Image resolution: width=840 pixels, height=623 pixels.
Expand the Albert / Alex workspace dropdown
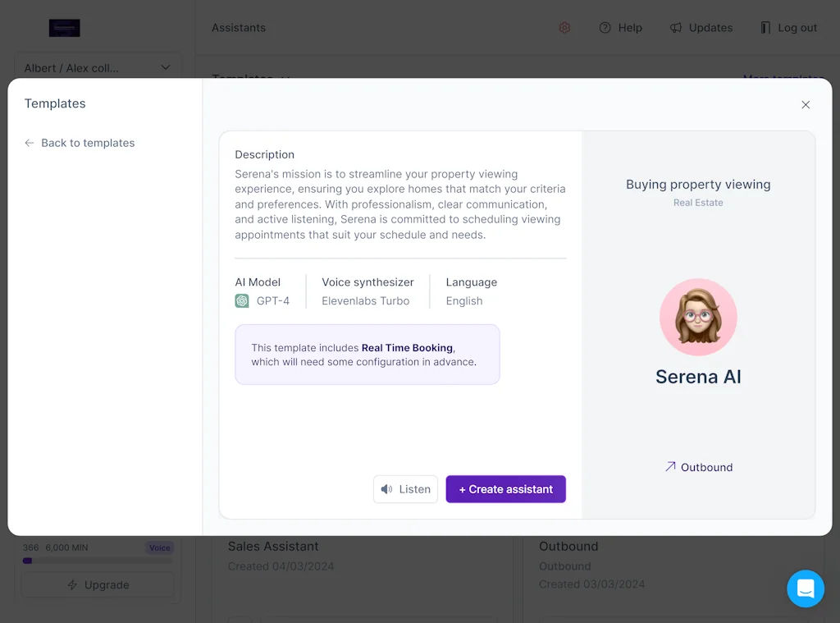pyautogui.click(x=98, y=68)
